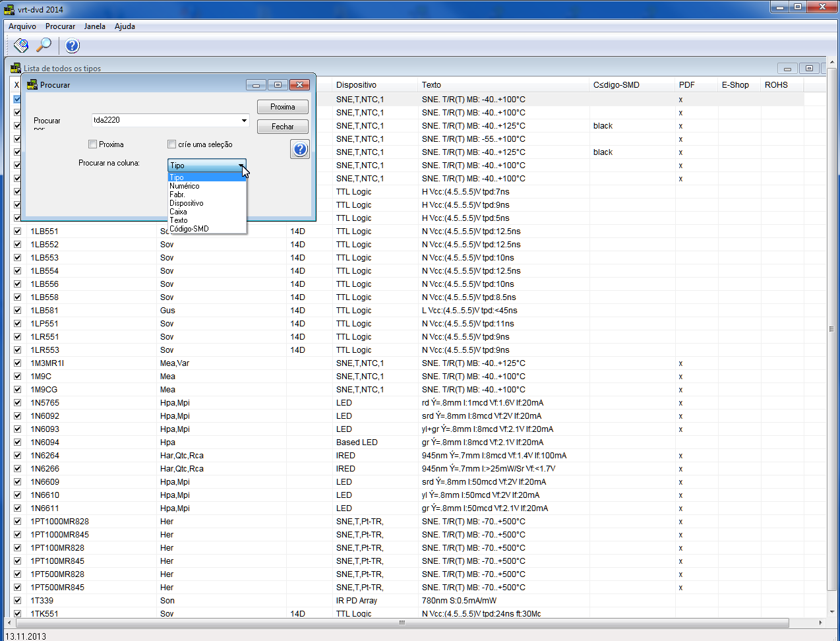Pick Fabr. in the column dropdown list

coord(207,195)
